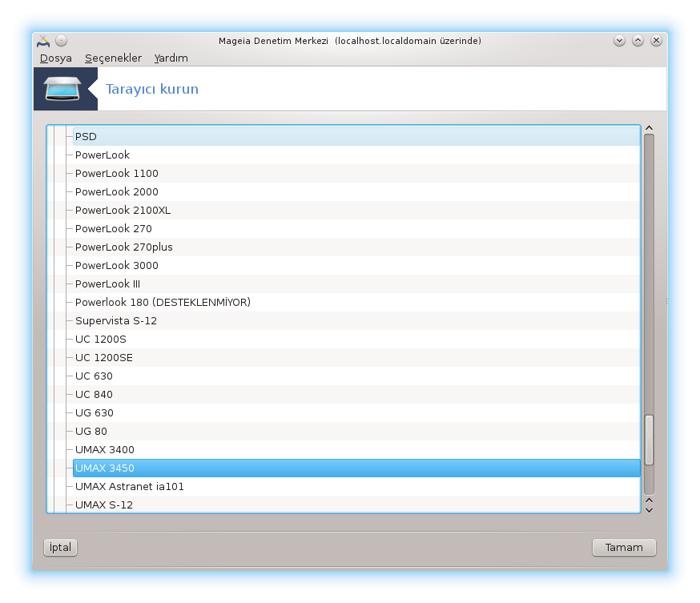700x603 pixels.
Task: Open the Seçenekler menu
Action: [x=113, y=58]
